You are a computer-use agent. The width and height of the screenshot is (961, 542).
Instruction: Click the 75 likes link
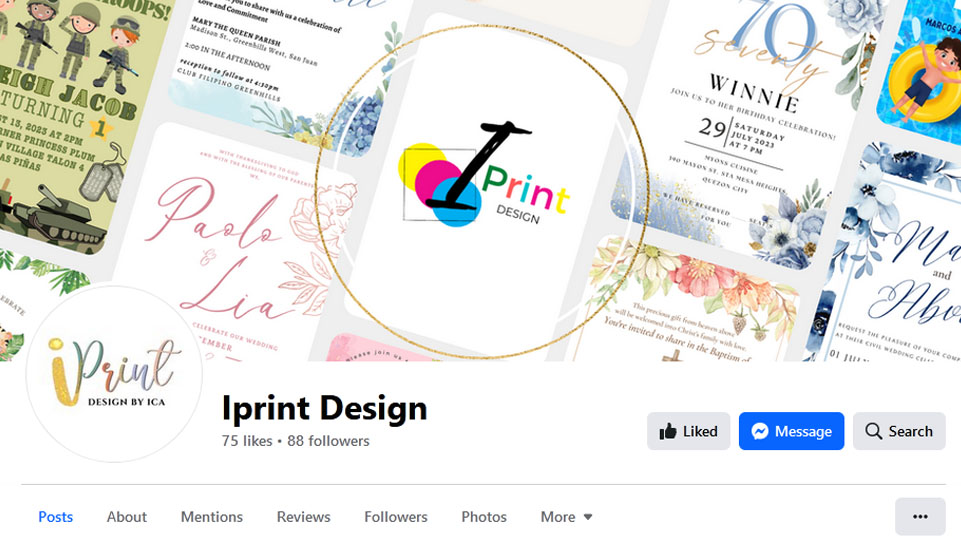tap(247, 441)
